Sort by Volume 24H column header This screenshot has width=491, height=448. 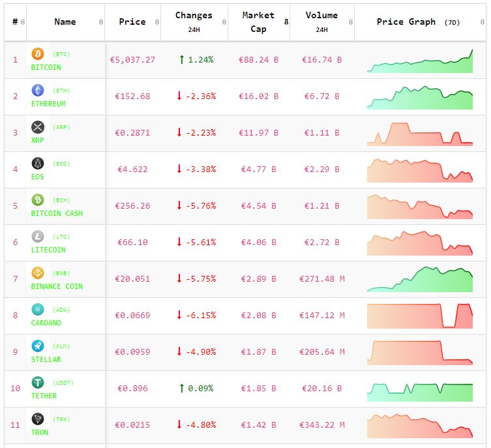[321, 22]
